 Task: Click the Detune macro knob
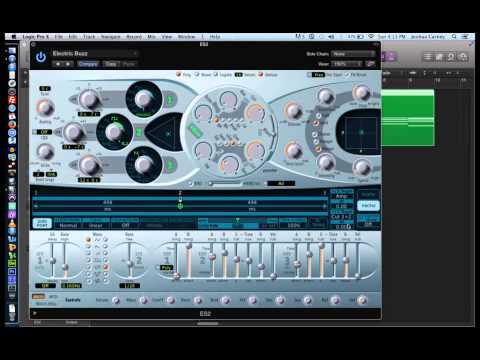(116, 300)
